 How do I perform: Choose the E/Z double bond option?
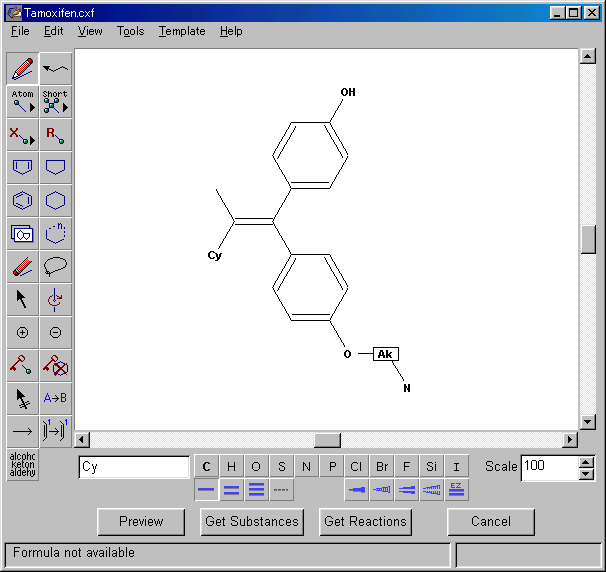(x=456, y=490)
